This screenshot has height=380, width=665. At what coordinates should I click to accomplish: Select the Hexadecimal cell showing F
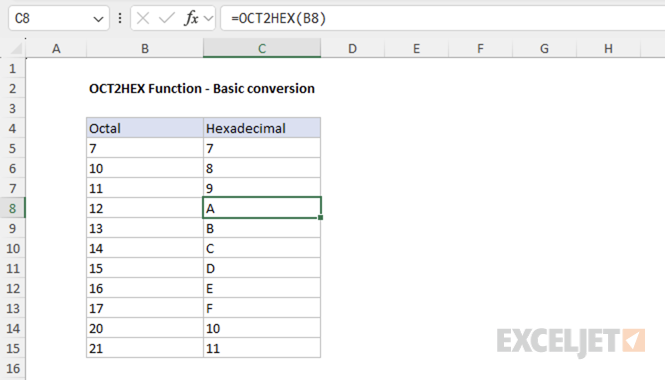click(x=262, y=308)
